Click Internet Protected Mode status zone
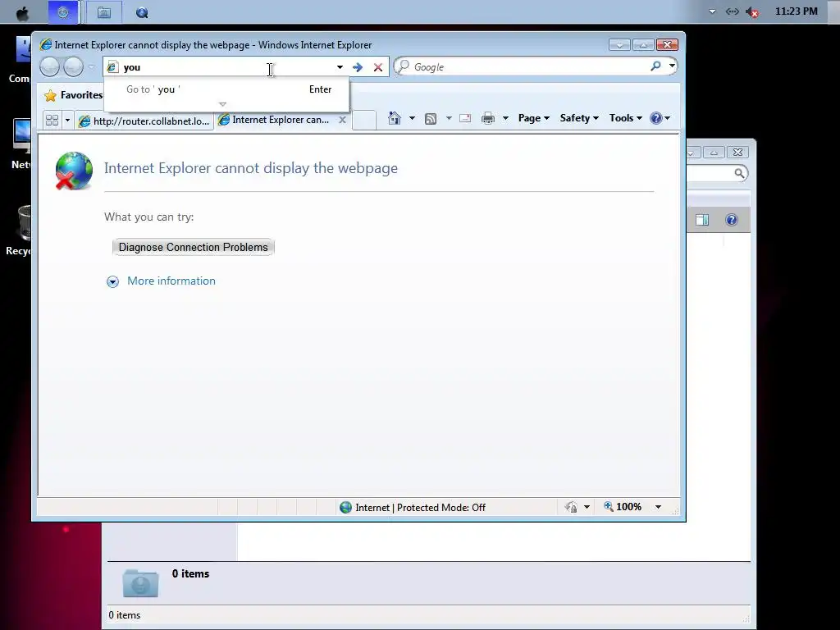The height and width of the screenshot is (630, 840). tap(413, 507)
